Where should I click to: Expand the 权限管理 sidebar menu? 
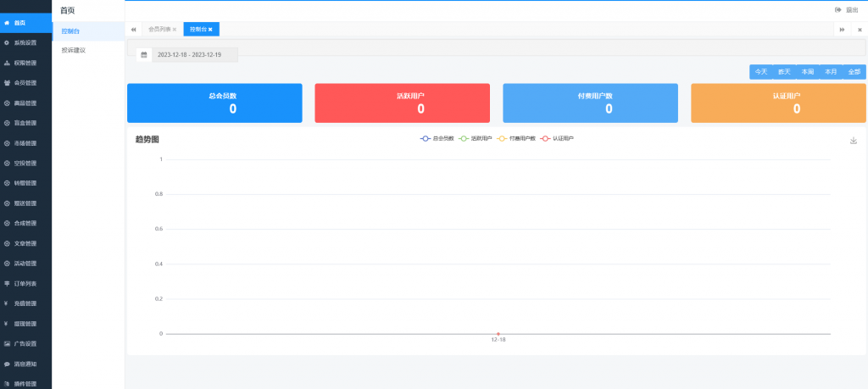coord(25,63)
